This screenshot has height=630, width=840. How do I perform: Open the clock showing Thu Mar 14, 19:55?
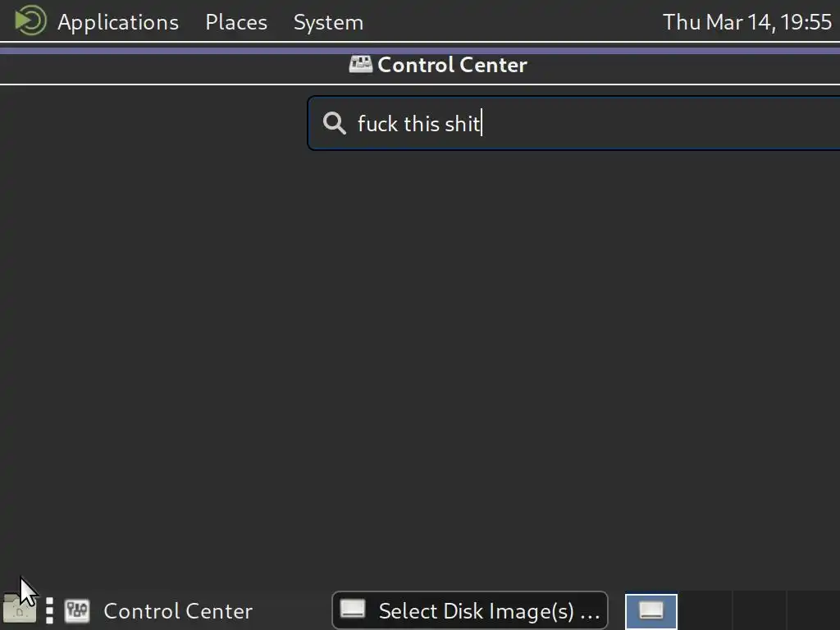pyautogui.click(x=746, y=22)
